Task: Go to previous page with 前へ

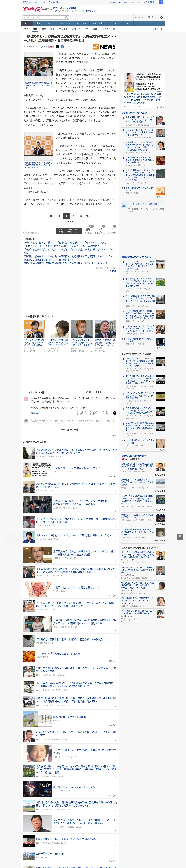Action: coord(51,216)
